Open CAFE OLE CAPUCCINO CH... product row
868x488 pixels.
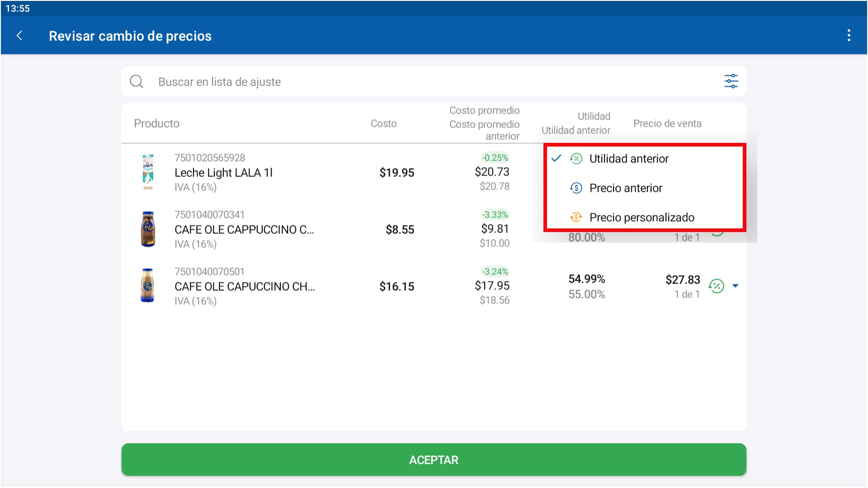245,287
